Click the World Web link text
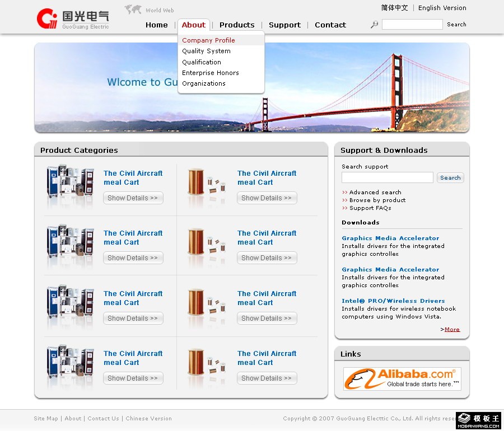Viewport: 504px width, 431px height. (x=160, y=10)
